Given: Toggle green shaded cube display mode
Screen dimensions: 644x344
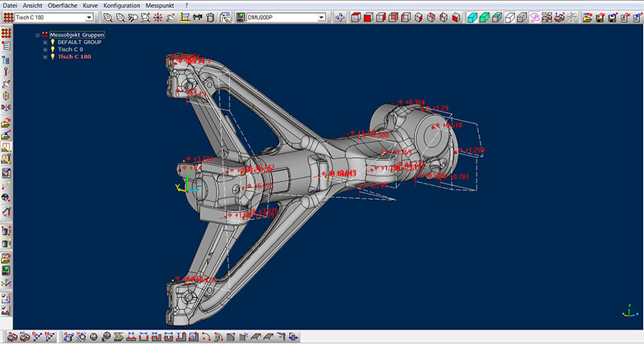Looking at the screenshot, I should tap(485, 17).
